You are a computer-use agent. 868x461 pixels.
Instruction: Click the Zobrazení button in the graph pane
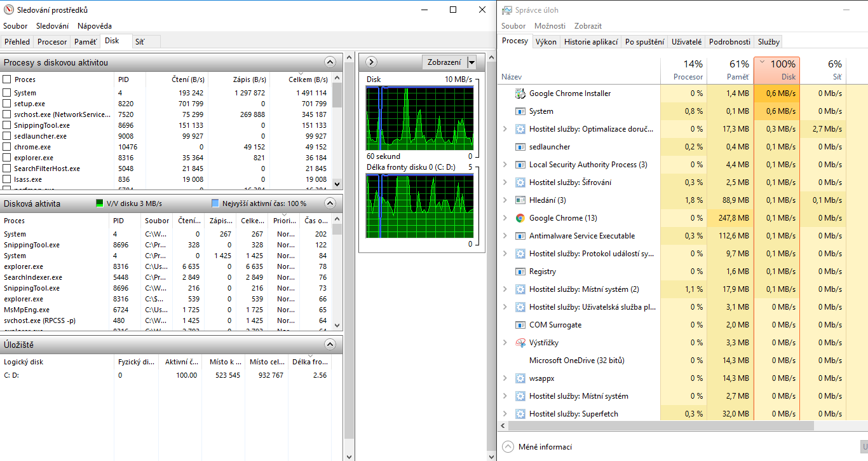(x=445, y=62)
